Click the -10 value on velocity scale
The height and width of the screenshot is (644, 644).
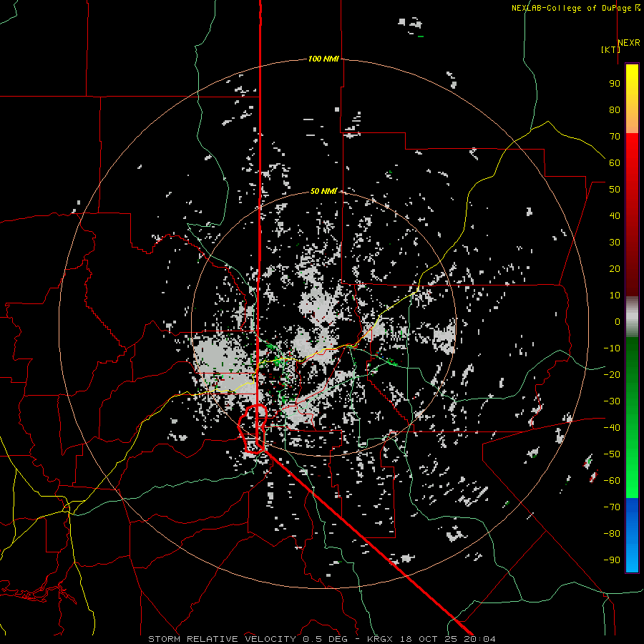pos(612,348)
